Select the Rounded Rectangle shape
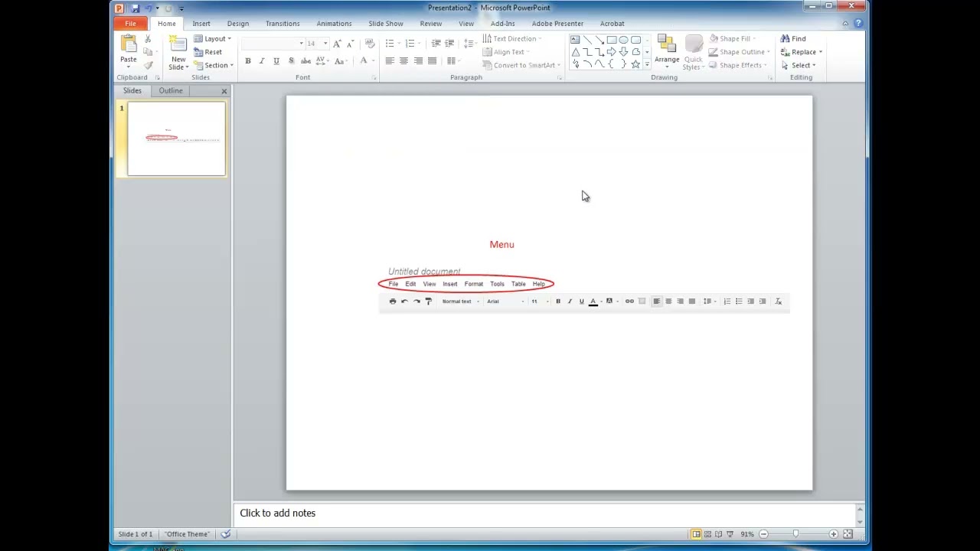980x551 pixels. pos(635,40)
